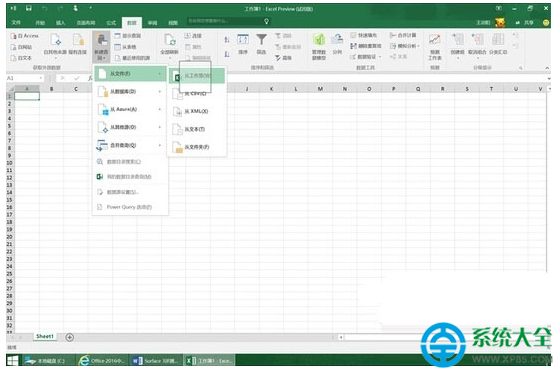Select My Data Catalog Queries menu item
555x370 pixels.
(x=130, y=176)
